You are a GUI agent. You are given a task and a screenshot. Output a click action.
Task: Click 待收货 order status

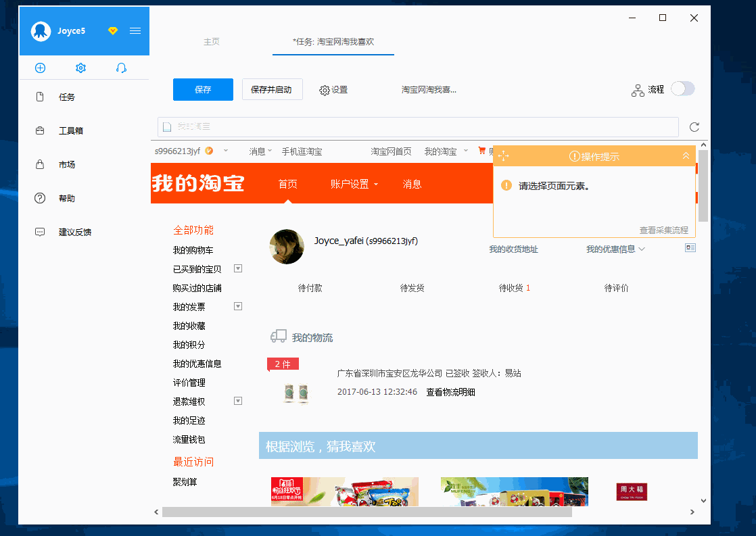point(514,288)
